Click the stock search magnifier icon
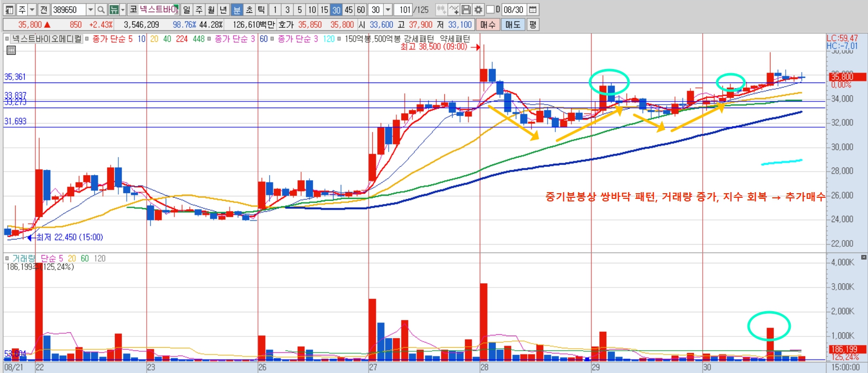 pos(101,10)
